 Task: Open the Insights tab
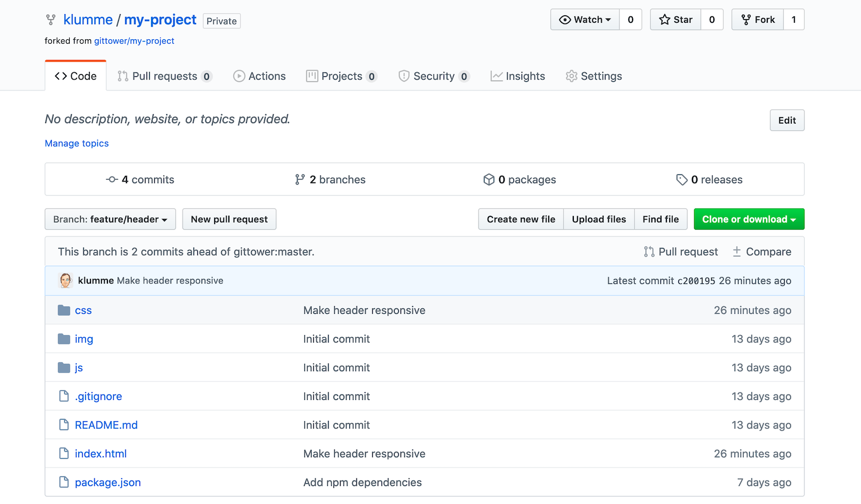(518, 76)
